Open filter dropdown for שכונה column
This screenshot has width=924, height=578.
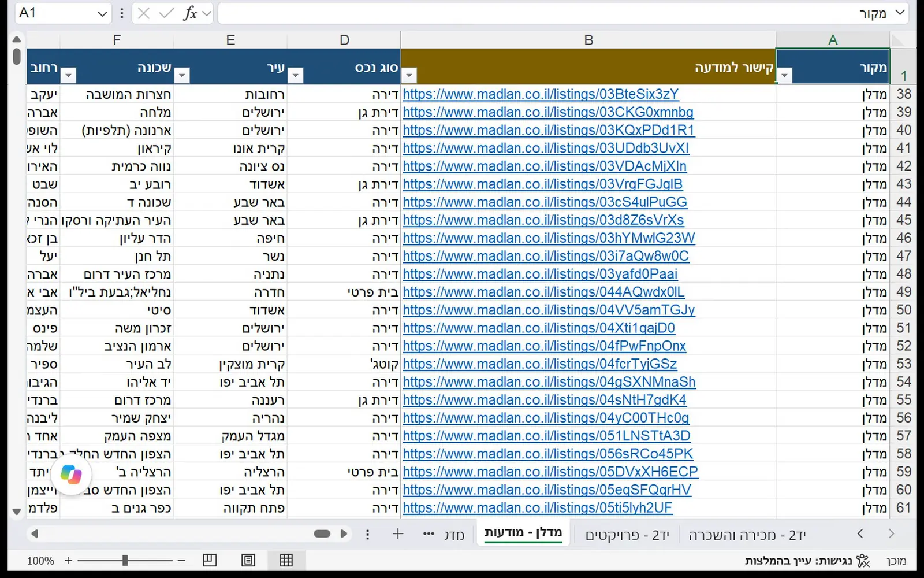68,75
